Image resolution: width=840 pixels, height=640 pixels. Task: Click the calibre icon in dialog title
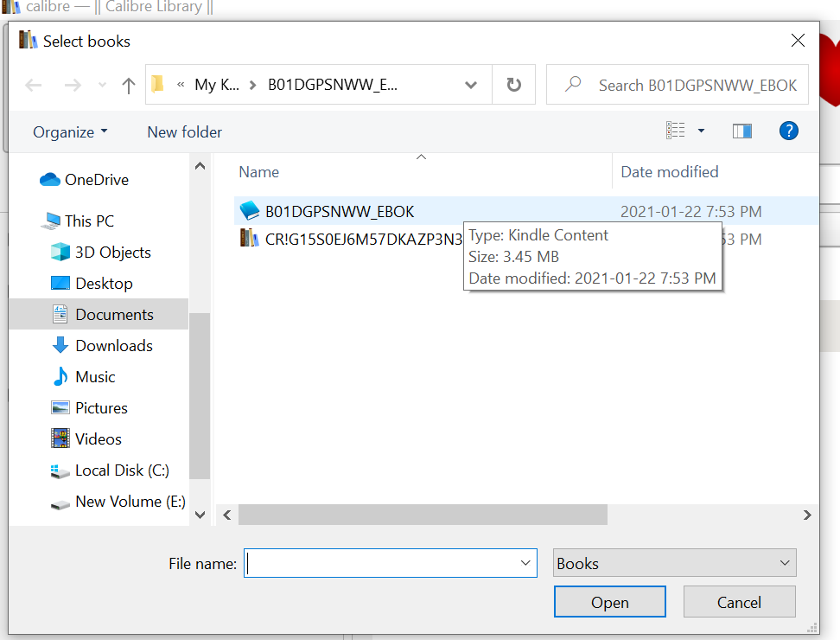coord(28,40)
